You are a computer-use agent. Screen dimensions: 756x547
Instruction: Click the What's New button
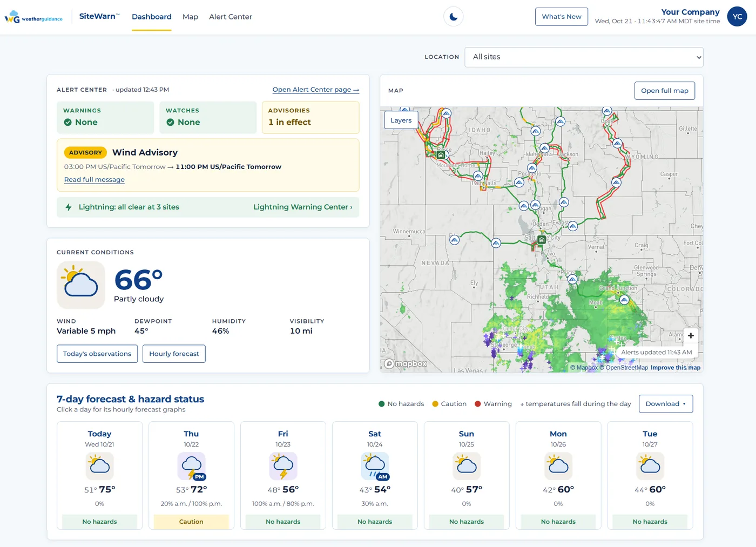[562, 17]
